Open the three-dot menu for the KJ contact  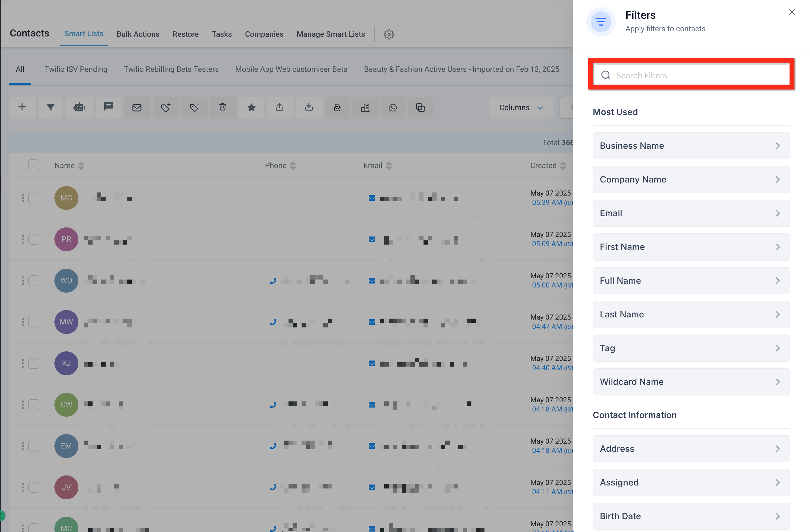23,364
